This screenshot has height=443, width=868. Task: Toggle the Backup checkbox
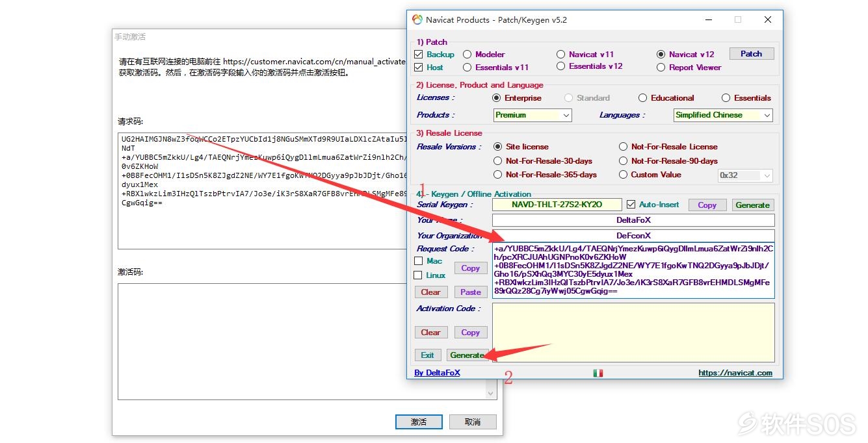pyautogui.click(x=419, y=55)
